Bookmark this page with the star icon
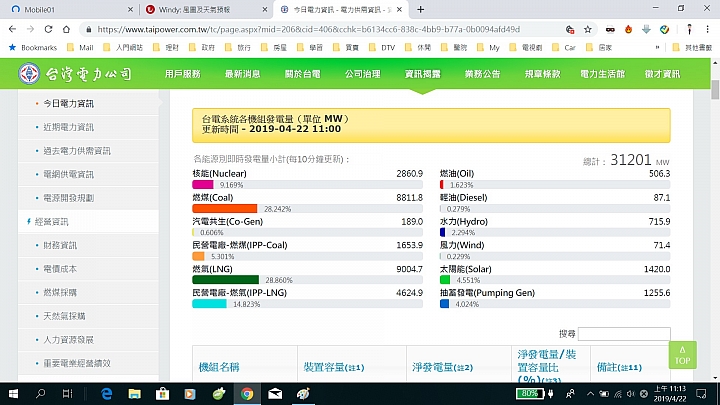The width and height of the screenshot is (720, 405). (588, 29)
